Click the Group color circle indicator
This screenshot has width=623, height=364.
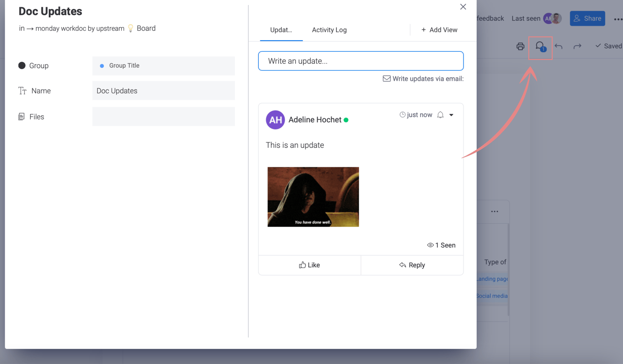[22, 65]
